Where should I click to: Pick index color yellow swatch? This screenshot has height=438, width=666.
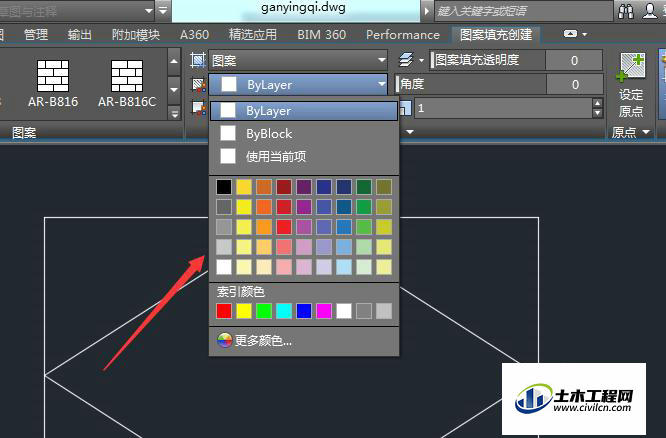(x=244, y=311)
